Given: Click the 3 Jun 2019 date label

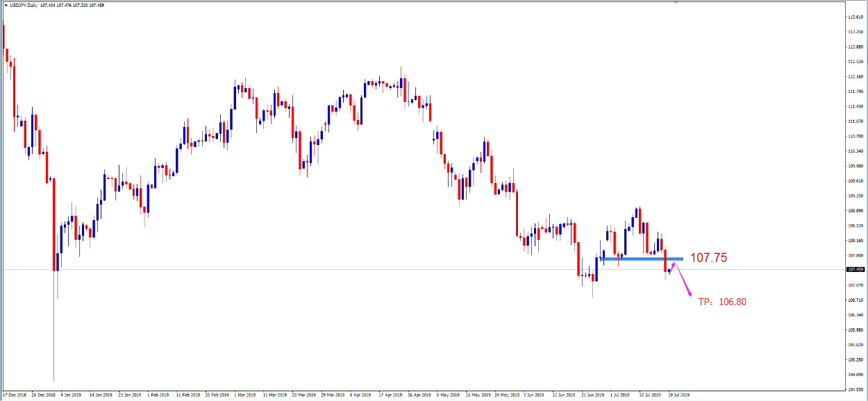Looking at the screenshot, I should pyautogui.click(x=533, y=395).
